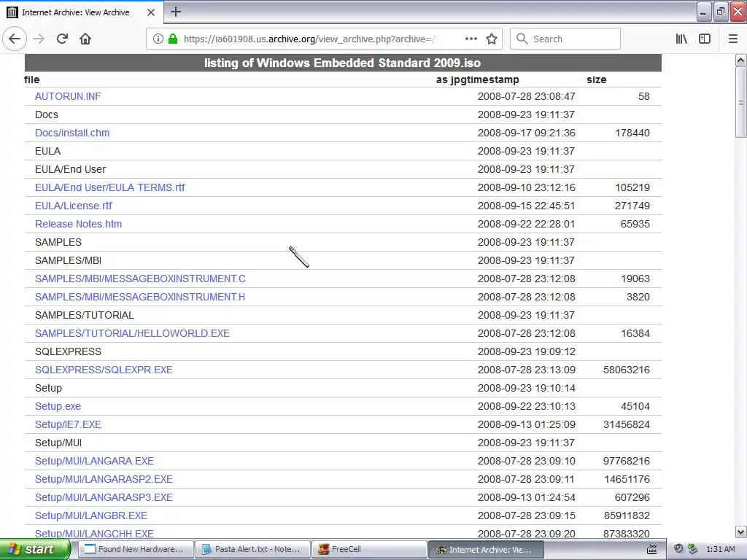747x560 pixels.
Task: Click the SAMPLES/TUTORIAL folder row text
Action: (x=85, y=315)
